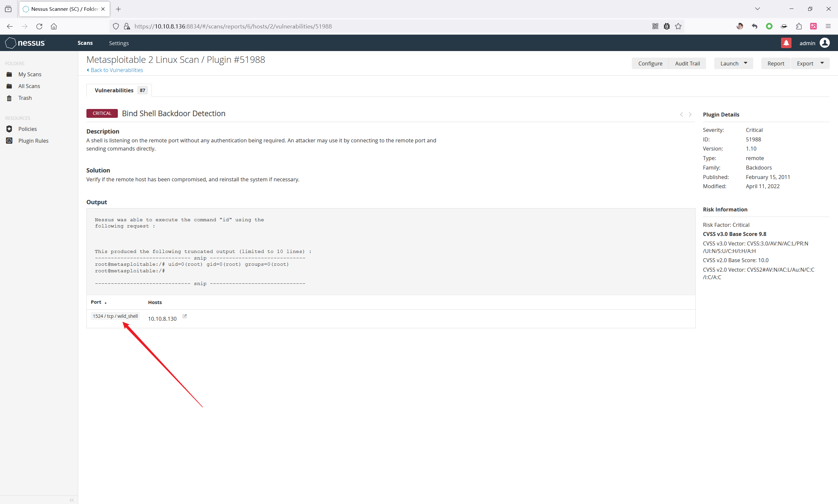Viewport: 838px width, 504px height.
Task: Open Policies resource
Action: coord(27,129)
